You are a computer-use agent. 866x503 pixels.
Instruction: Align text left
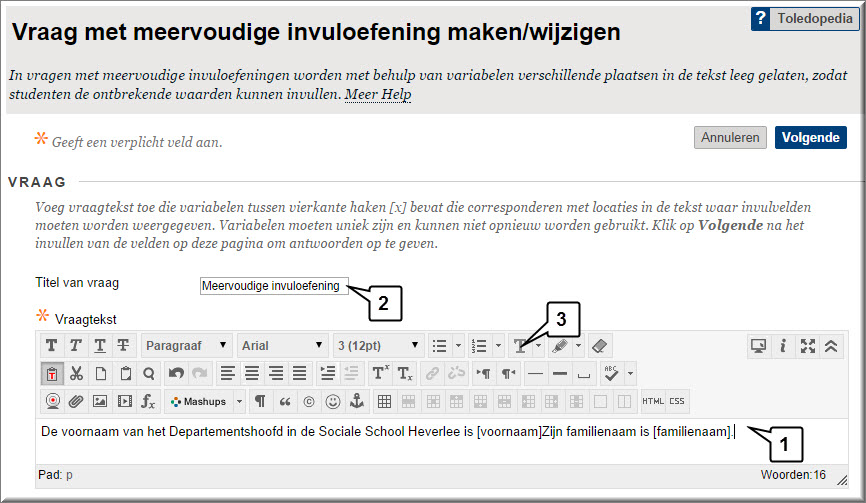[x=228, y=374]
